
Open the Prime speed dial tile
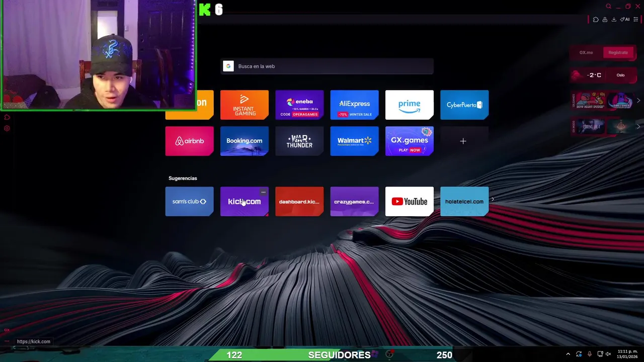(410, 105)
